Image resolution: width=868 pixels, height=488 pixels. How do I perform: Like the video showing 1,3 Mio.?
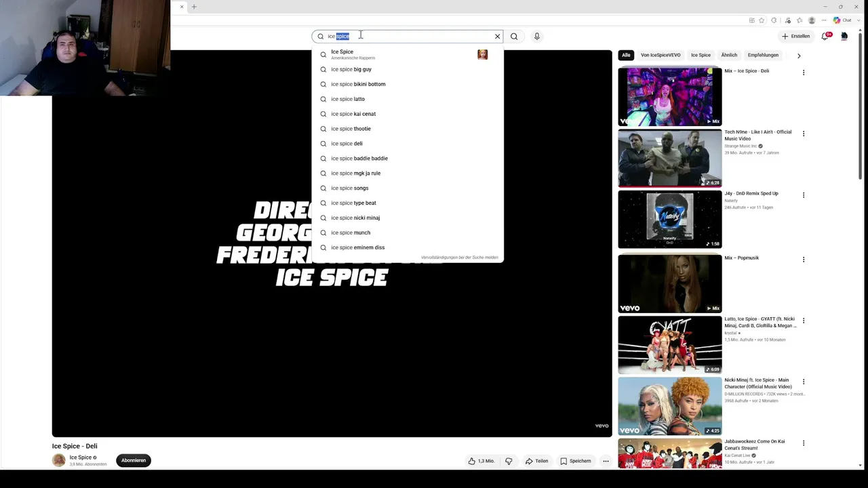coord(481,461)
